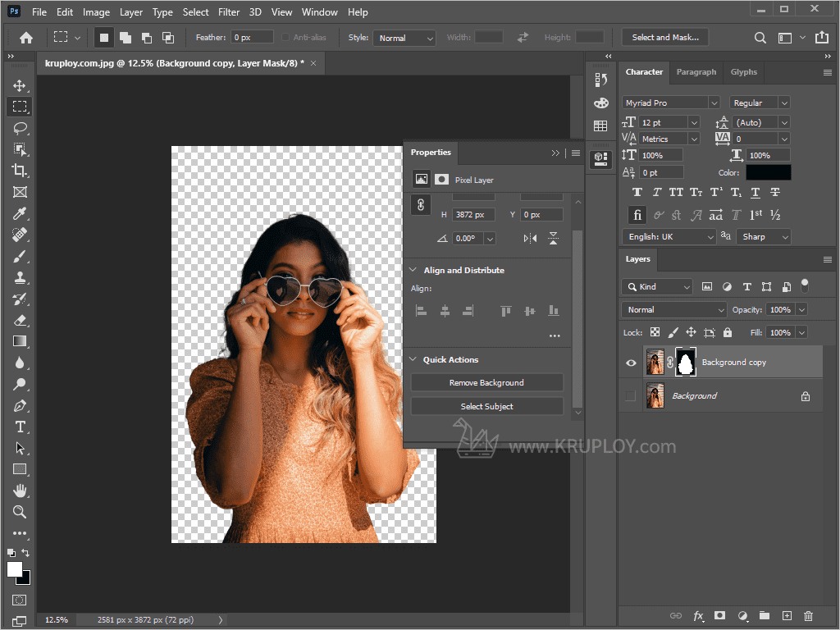Select the History Brush tool
The image size is (840, 630).
point(20,299)
